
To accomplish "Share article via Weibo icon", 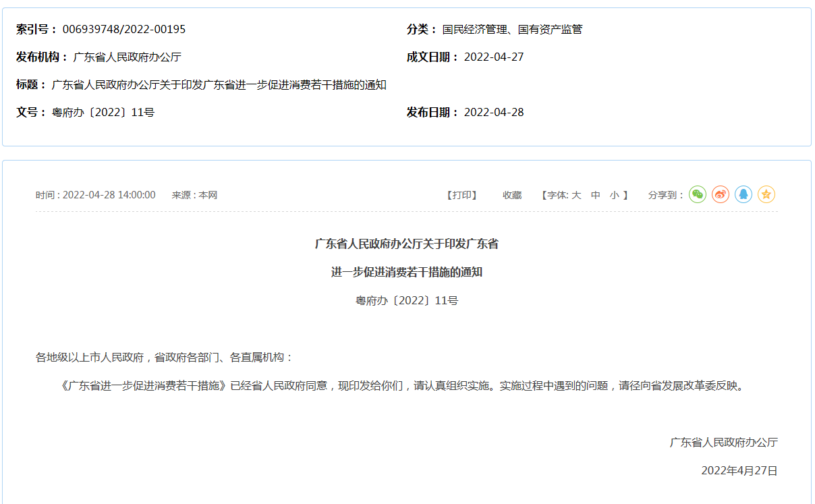I will coord(721,194).
